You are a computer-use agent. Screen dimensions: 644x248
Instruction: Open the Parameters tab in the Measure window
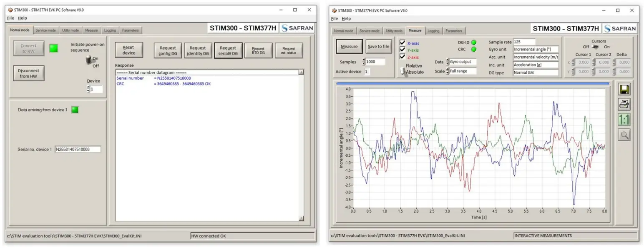tap(454, 31)
